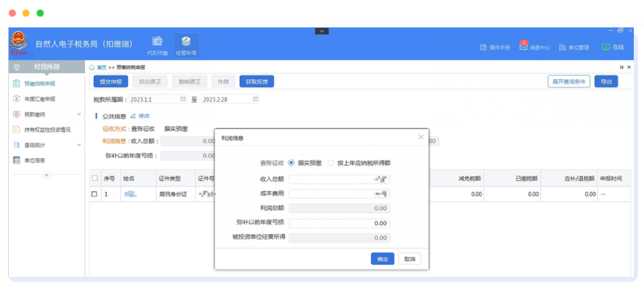Viewport: 644px width, 287px height.
Task: Click 取消 in the dialog
Action: [x=410, y=259]
